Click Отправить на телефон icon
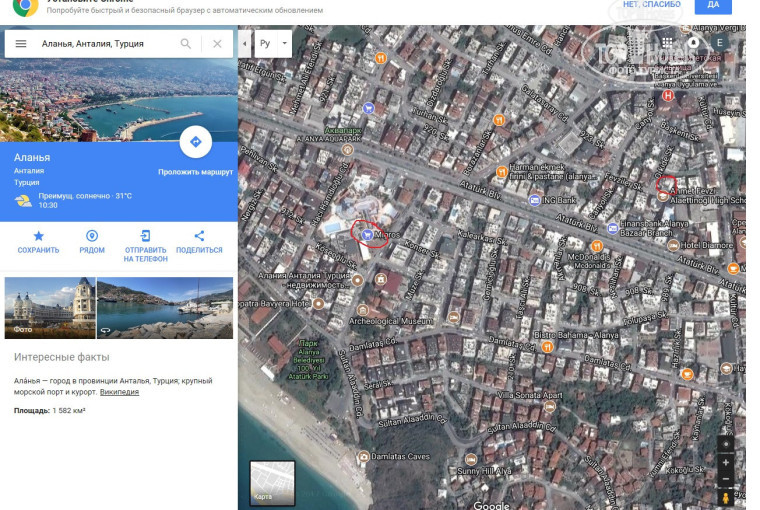 (145, 236)
